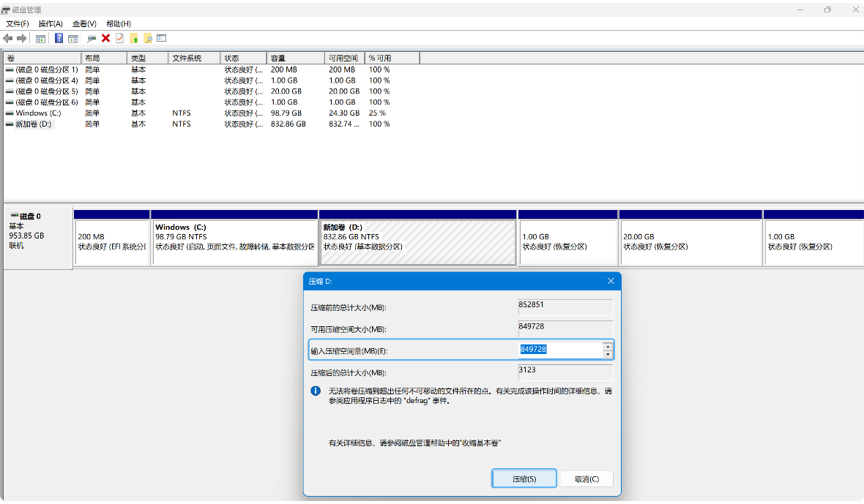Click the Back arrow toolbar icon
Viewport: 864px width, 504px height.
point(8,38)
